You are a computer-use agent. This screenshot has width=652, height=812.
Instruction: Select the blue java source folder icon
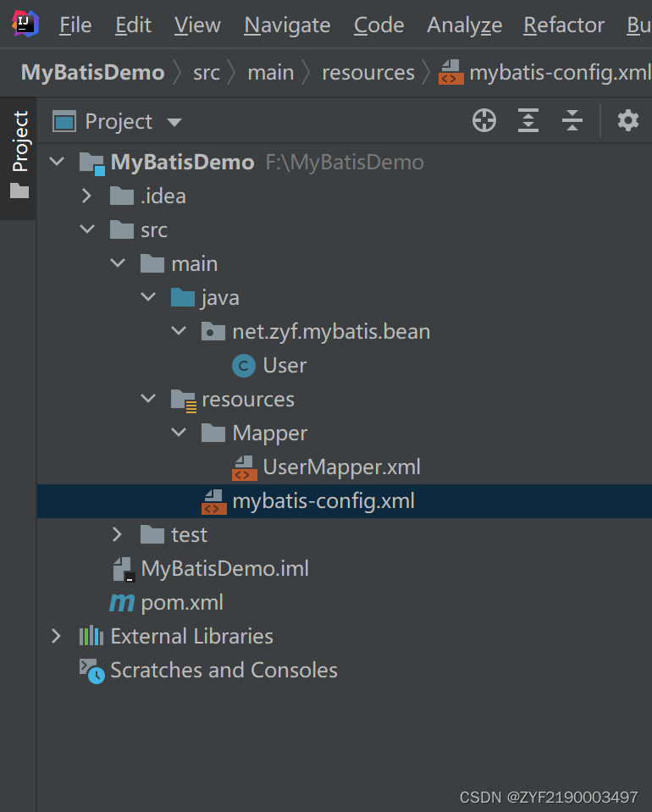tap(183, 297)
